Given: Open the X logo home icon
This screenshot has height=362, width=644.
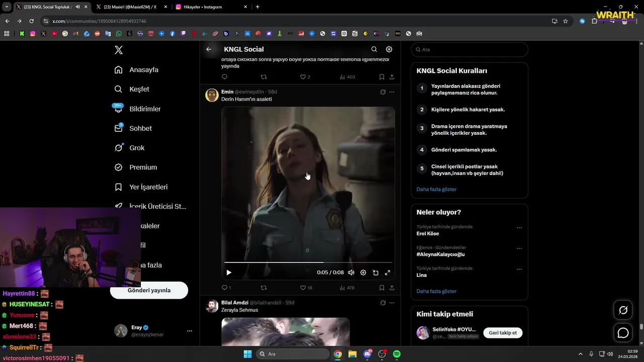Looking at the screenshot, I should pos(118,50).
